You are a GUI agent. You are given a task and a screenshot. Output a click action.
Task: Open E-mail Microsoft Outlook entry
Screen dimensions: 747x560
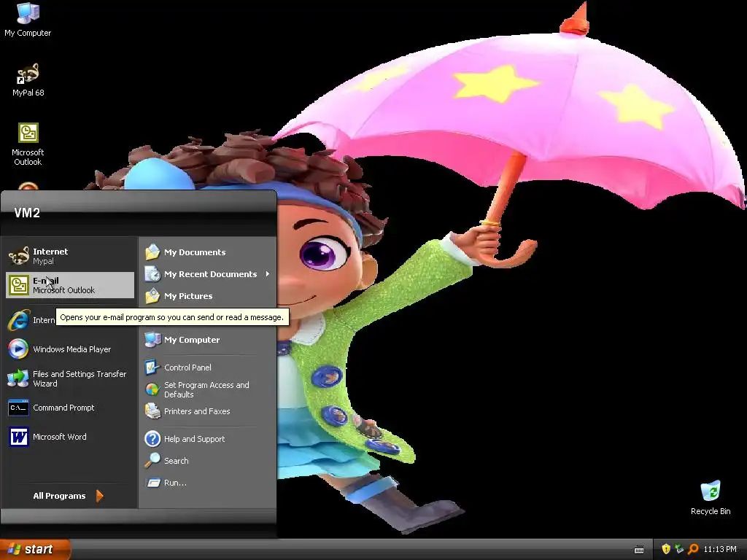click(70, 285)
